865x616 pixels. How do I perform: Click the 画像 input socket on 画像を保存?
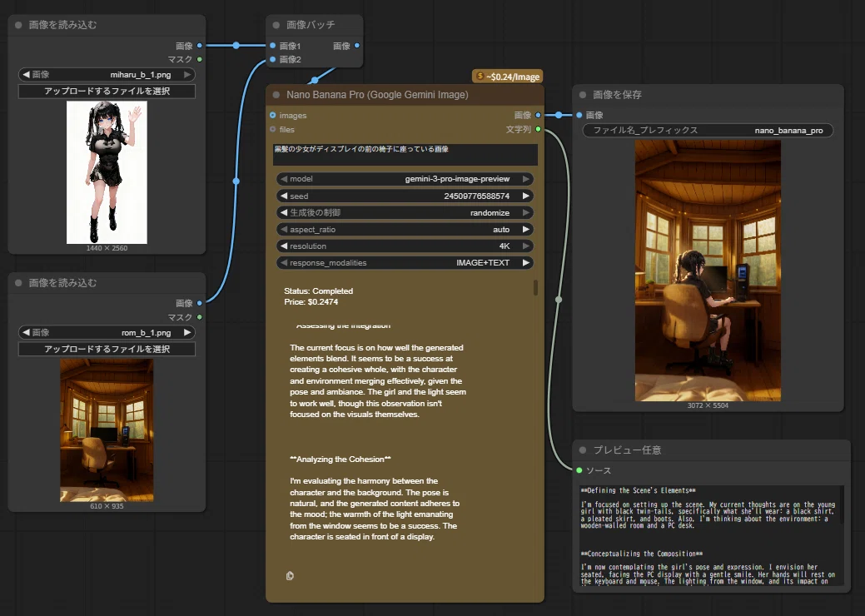click(x=579, y=115)
